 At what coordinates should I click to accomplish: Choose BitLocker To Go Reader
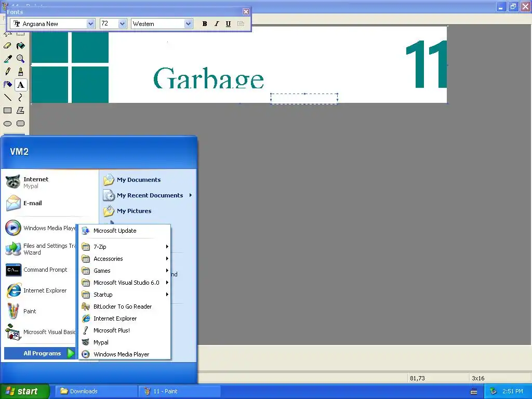point(125,307)
